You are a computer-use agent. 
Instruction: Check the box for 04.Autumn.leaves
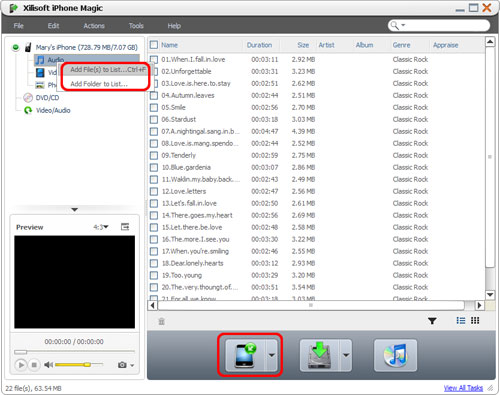[154, 96]
